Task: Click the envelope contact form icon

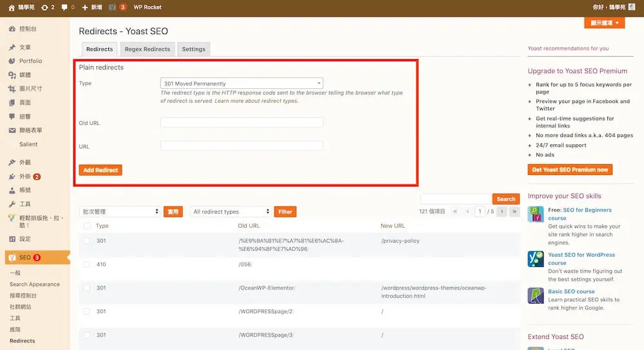Action: pos(12,130)
